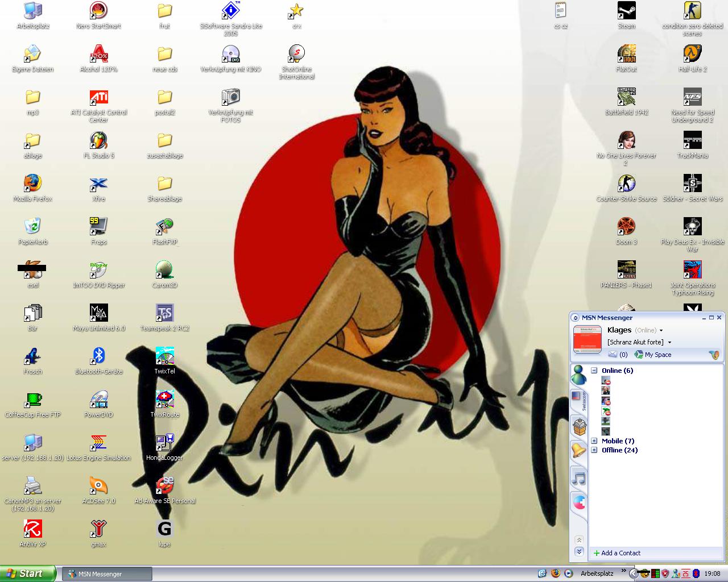
Task: Open the Swisscom tab in Messenger
Action: coord(578,400)
